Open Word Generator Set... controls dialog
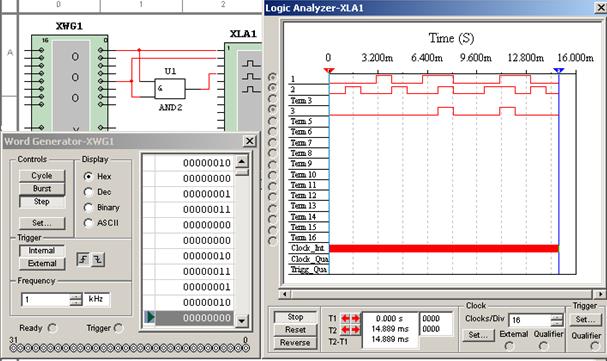The image size is (607, 361). [x=42, y=223]
